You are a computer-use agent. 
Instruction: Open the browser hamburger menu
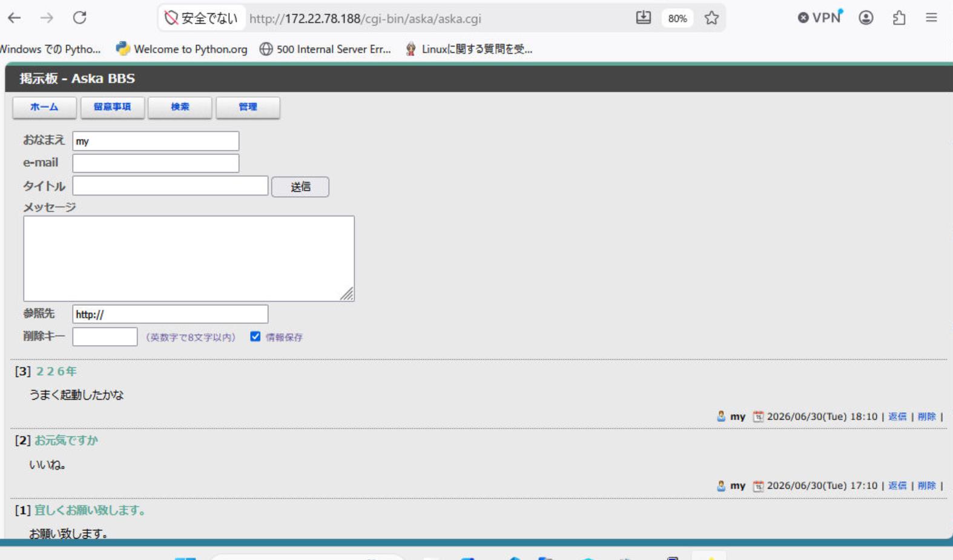coord(931,18)
